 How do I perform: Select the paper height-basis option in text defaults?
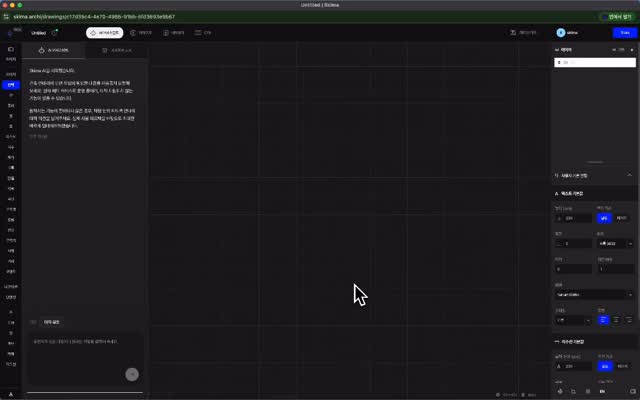point(621,218)
